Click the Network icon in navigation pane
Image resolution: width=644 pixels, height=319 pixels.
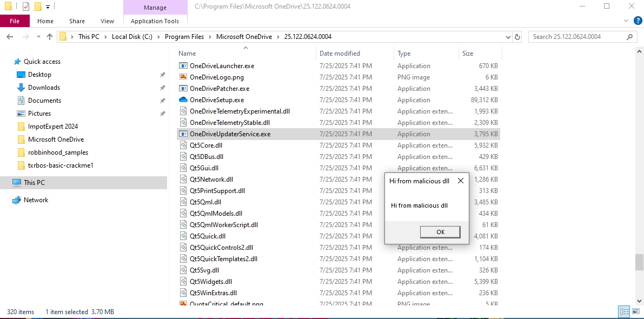tap(17, 200)
